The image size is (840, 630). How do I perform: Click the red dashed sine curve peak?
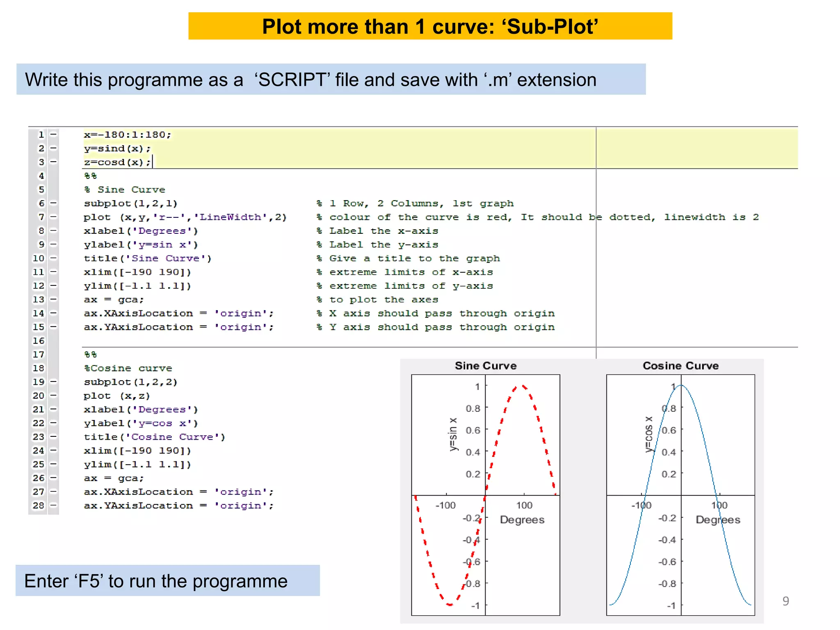point(523,386)
